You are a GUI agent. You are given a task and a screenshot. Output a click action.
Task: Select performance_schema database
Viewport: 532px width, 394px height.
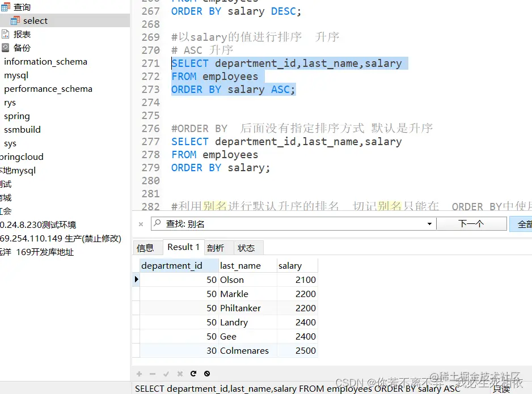point(48,89)
